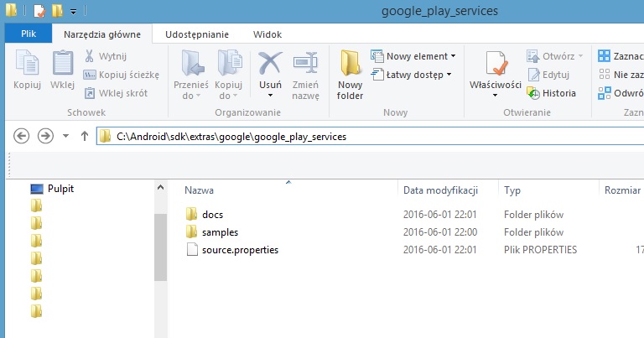Viewport: 644px width, 338px height.
Task: Expand the Właściwości dropdown arrow
Action: coord(496,96)
